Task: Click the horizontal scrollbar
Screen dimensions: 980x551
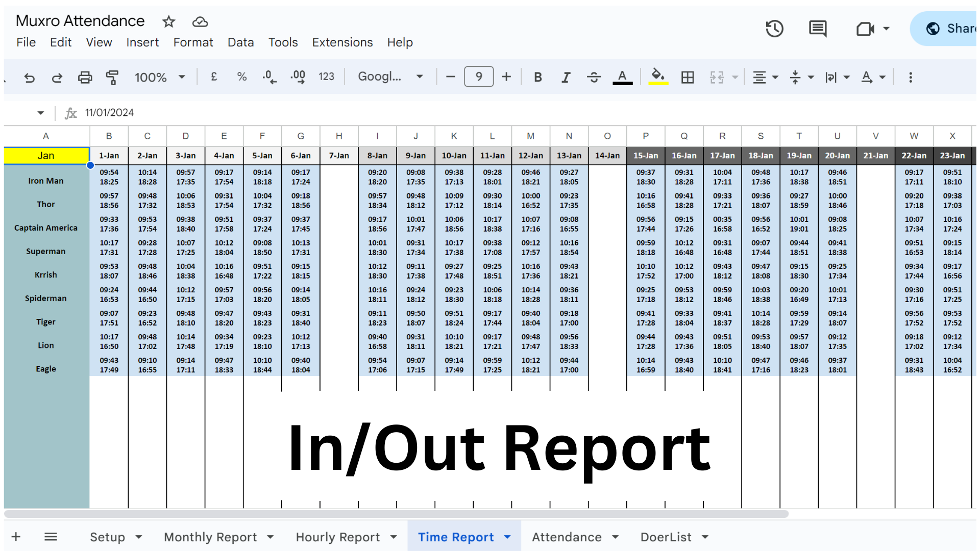Action: [x=396, y=514]
